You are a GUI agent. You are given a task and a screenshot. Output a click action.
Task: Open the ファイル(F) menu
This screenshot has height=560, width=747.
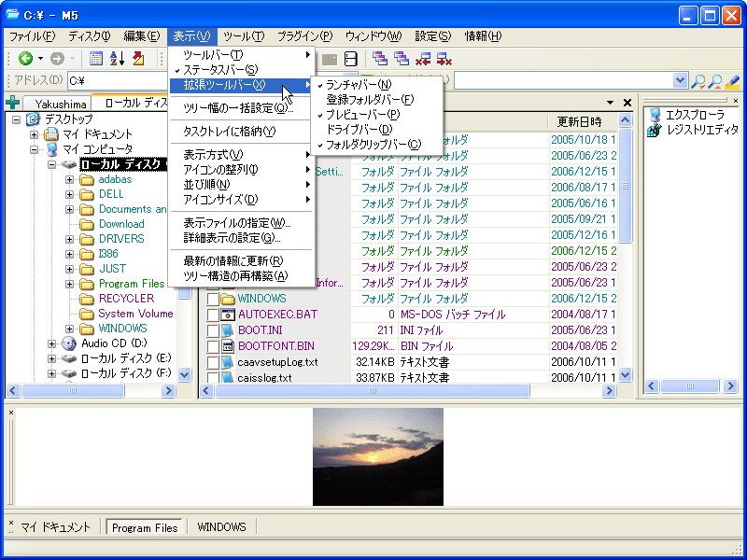pyautogui.click(x=32, y=36)
